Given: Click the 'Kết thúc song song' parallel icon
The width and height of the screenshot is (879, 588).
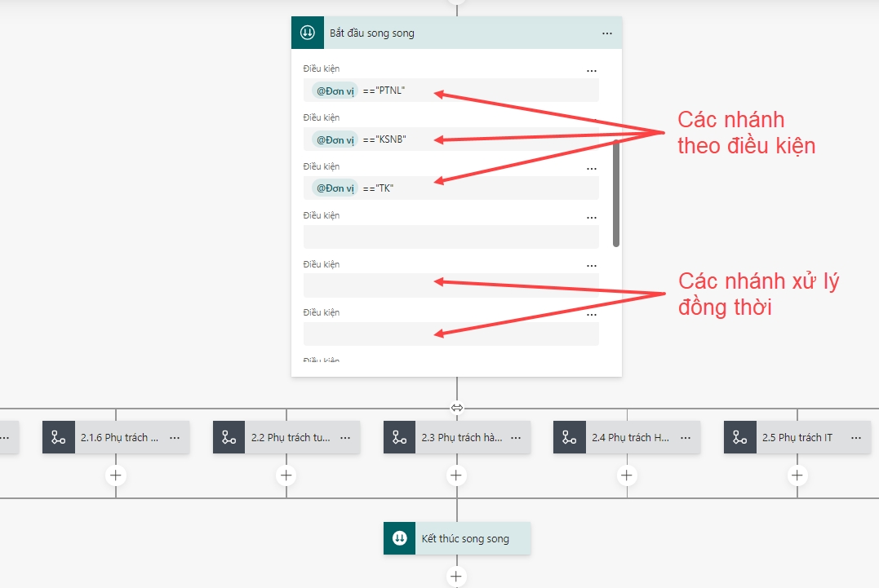Looking at the screenshot, I should (x=400, y=538).
